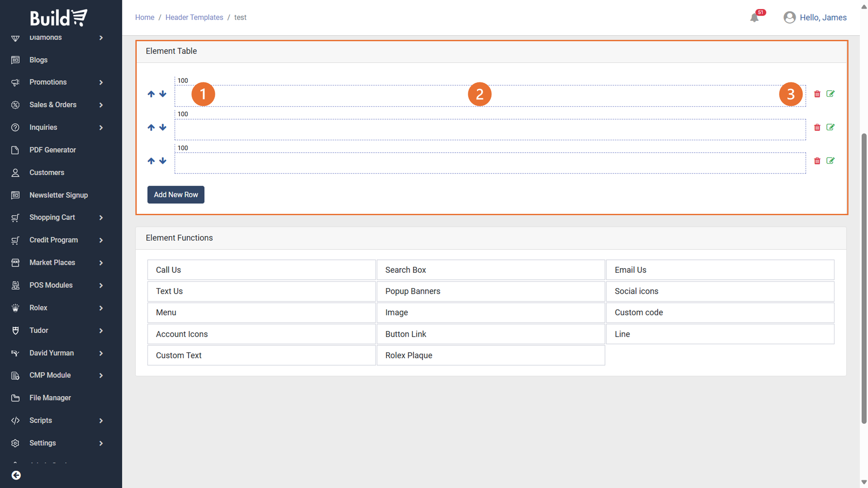The width and height of the screenshot is (868, 488).
Task: Delete the third element table row
Action: coord(817,161)
